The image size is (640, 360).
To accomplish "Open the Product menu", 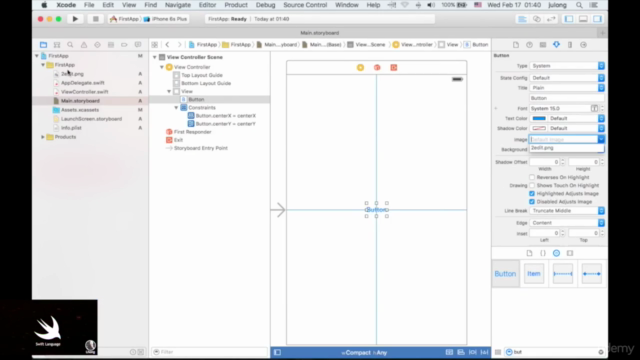I will (x=236, y=5).
